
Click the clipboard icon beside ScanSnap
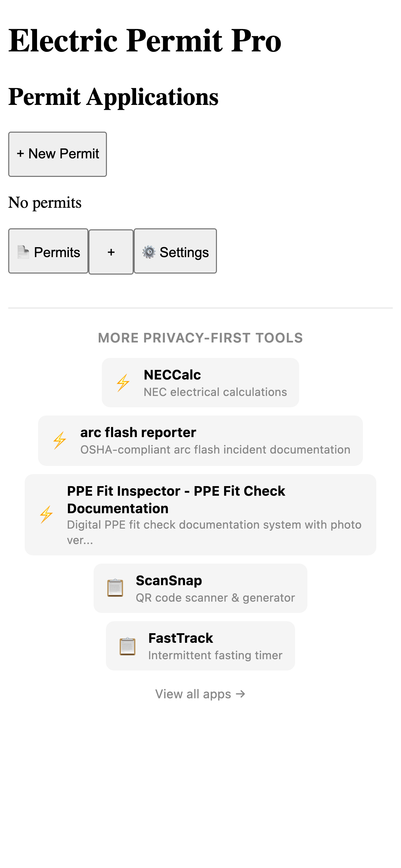[x=116, y=588]
